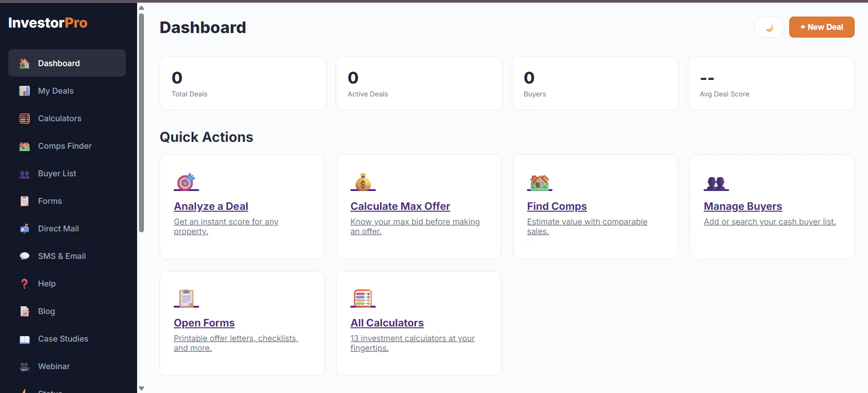Viewport: 868px width, 393px height.
Task: Click the Quick Actions heading
Action: coord(206,137)
